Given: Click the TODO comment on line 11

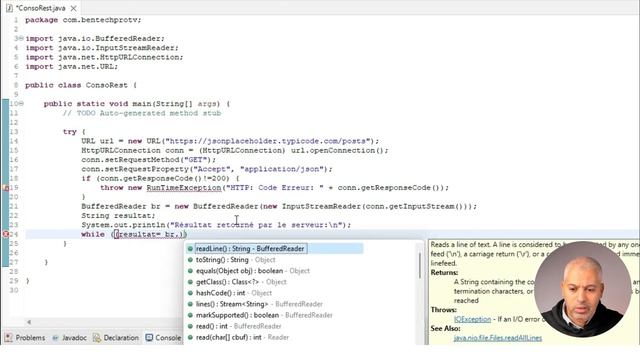Looking at the screenshot, I should coord(142,113).
